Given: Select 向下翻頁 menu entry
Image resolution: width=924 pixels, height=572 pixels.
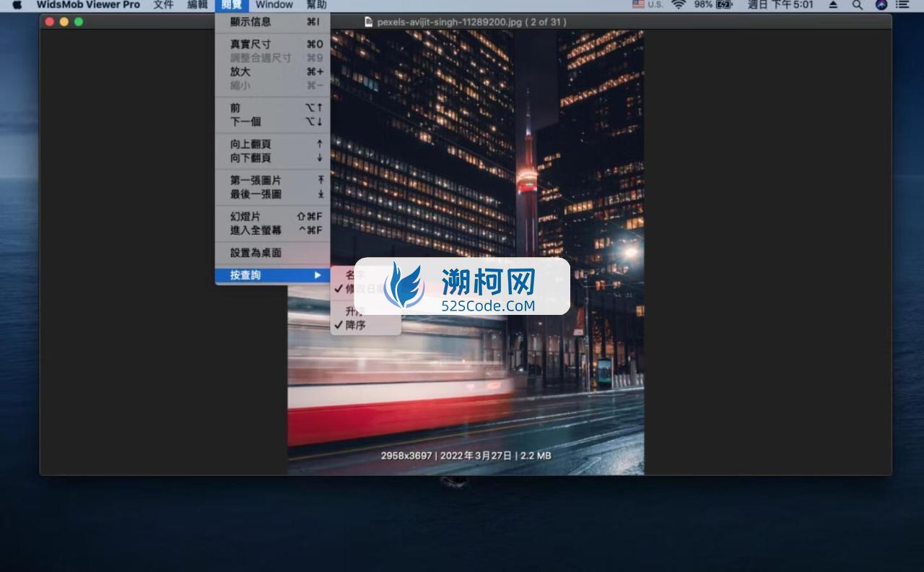Looking at the screenshot, I should (x=272, y=157).
